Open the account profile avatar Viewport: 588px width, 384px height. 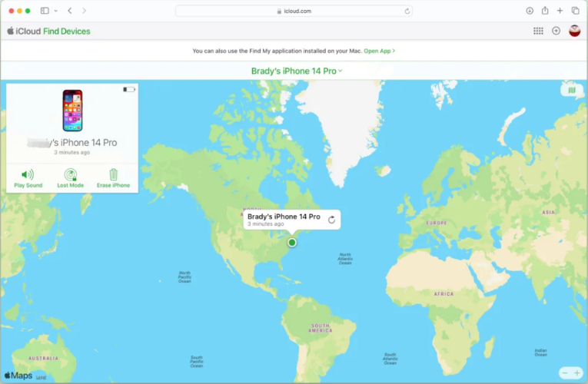pyautogui.click(x=574, y=31)
